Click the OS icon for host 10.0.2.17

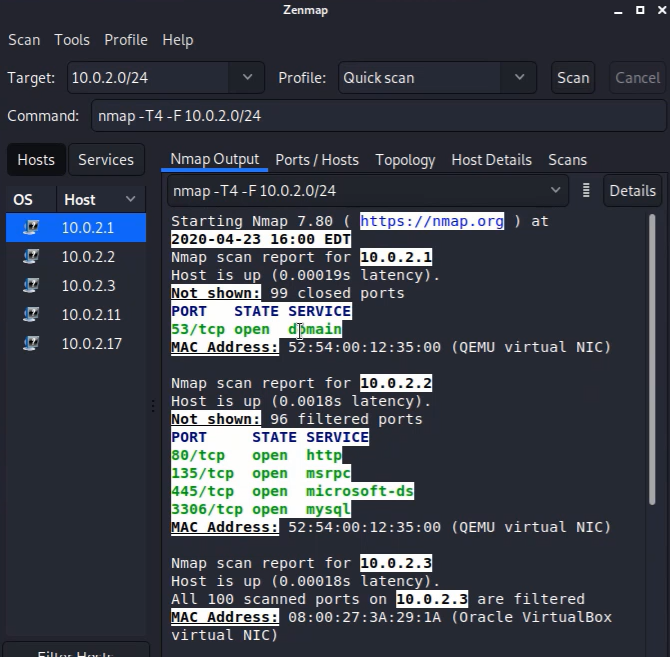[31, 343]
